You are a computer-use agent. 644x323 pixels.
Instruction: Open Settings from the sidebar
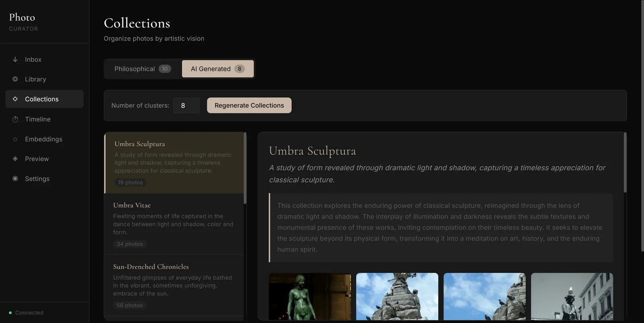click(x=44, y=178)
